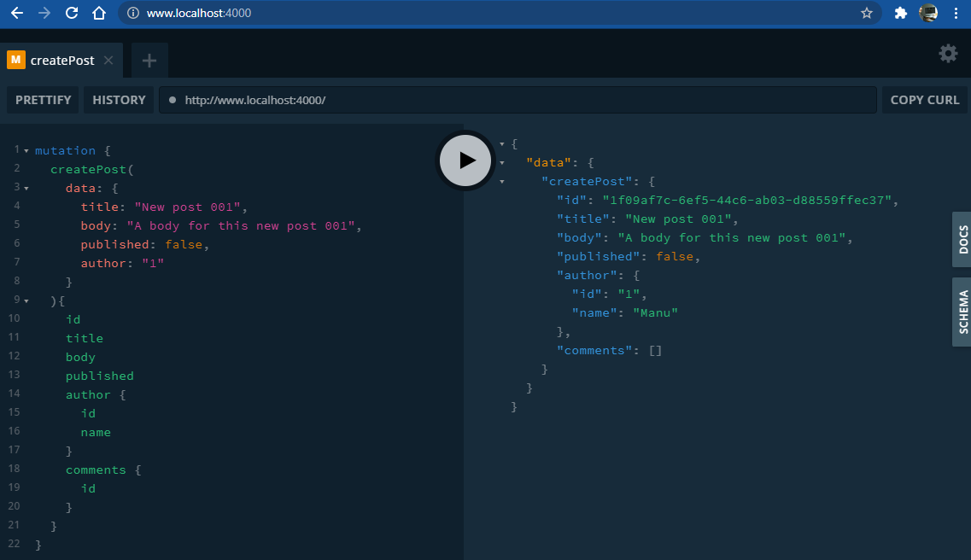The image size is (971, 560).
Task: Click the UUID id value in the response
Action: pyautogui.click(x=747, y=200)
